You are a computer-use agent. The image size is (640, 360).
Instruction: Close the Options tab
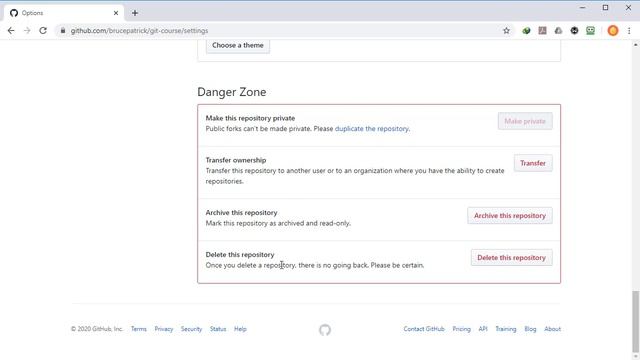116,13
